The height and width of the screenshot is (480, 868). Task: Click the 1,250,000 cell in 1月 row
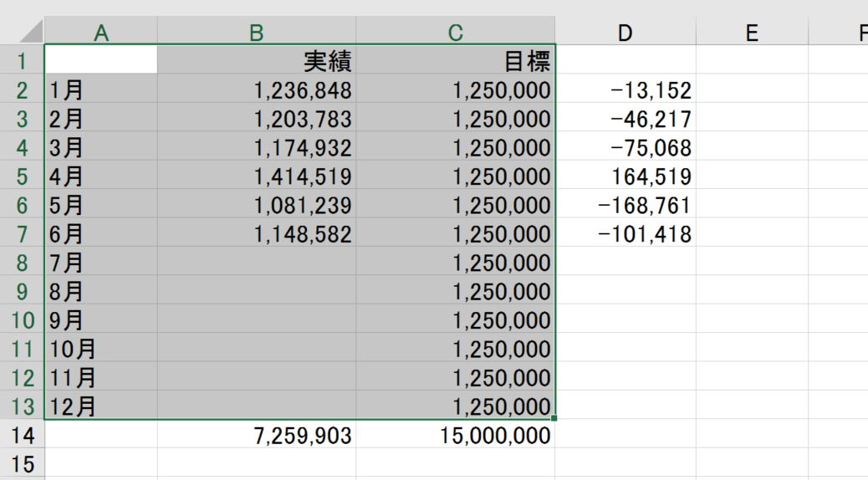point(455,89)
